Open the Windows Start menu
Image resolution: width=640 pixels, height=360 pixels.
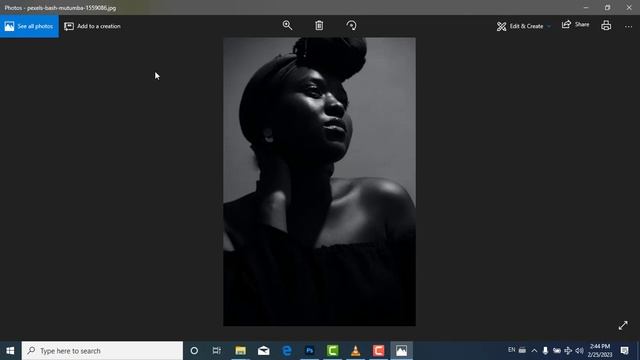coord(10,351)
